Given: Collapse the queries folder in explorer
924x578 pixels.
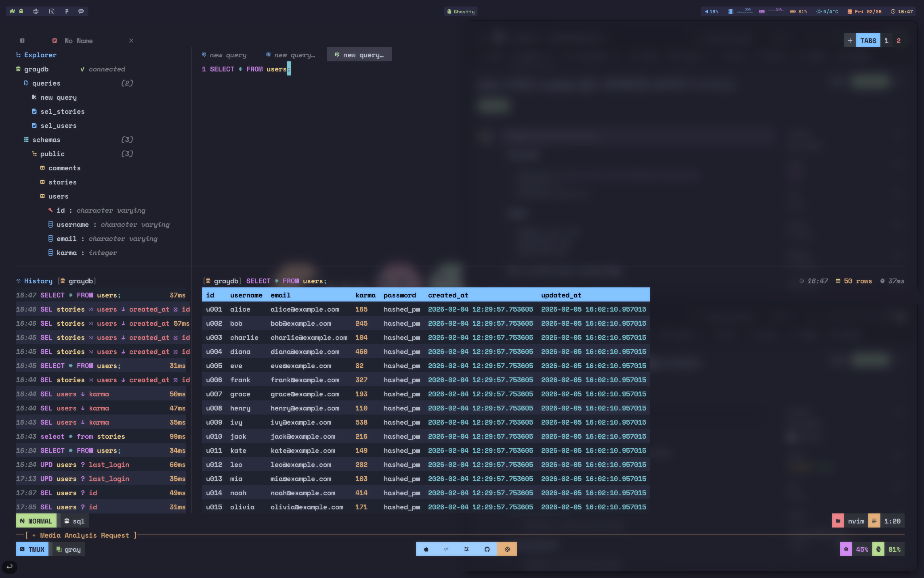Looking at the screenshot, I should click(x=46, y=83).
